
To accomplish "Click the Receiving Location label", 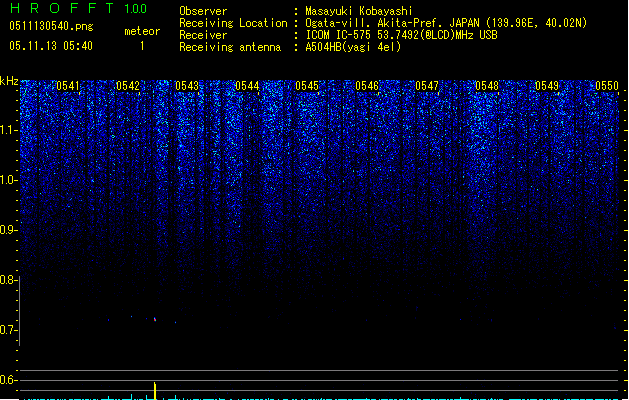I will [233, 23].
